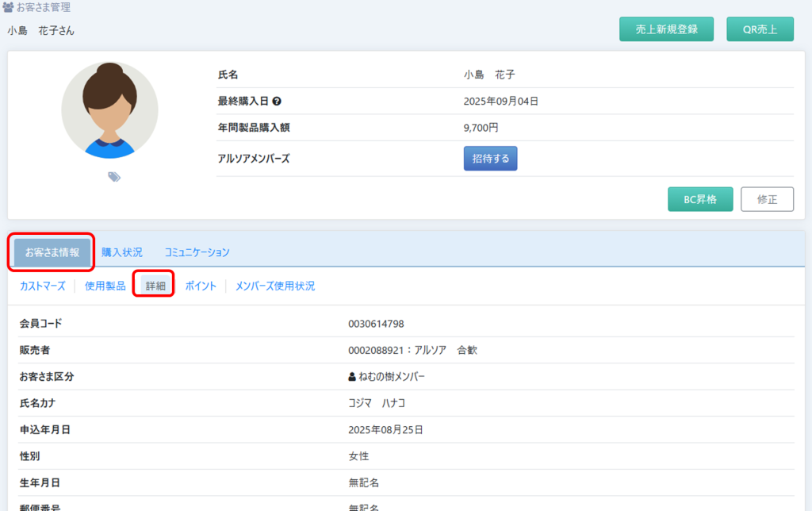The height and width of the screenshot is (511, 812).
Task: Open the ポイント sub-tab
Action: tap(201, 286)
